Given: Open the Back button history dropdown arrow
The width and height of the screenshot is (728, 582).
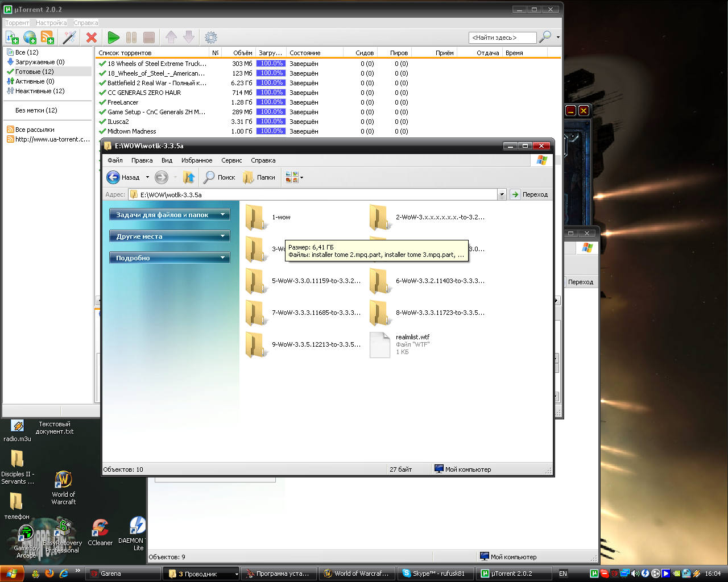Looking at the screenshot, I should [x=147, y=177].
